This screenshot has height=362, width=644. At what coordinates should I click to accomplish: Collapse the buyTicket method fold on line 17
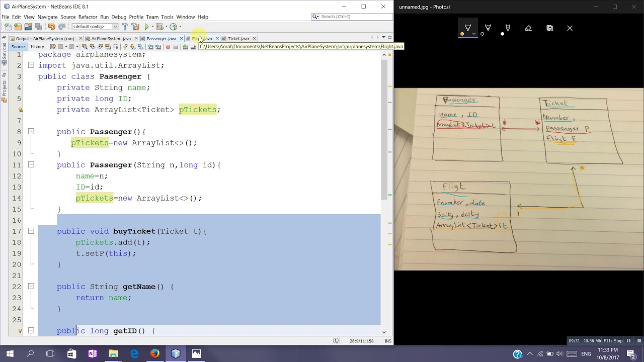[31, 231]
